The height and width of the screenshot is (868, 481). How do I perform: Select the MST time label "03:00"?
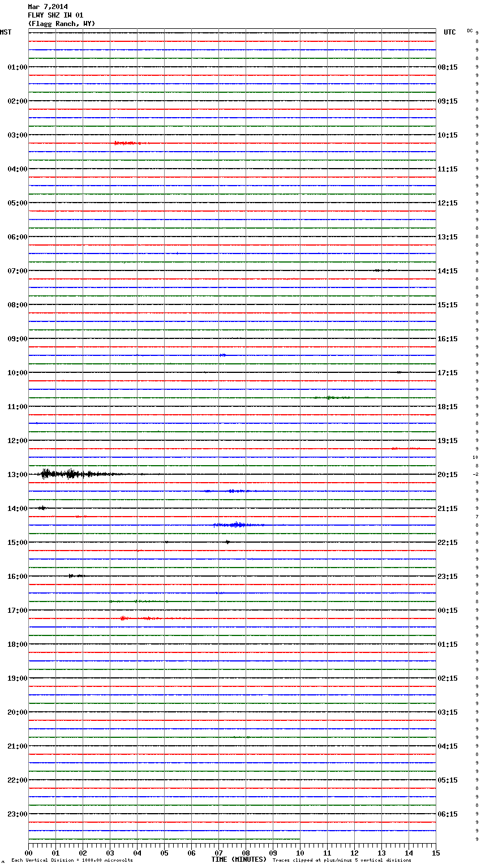coord(17,135)
